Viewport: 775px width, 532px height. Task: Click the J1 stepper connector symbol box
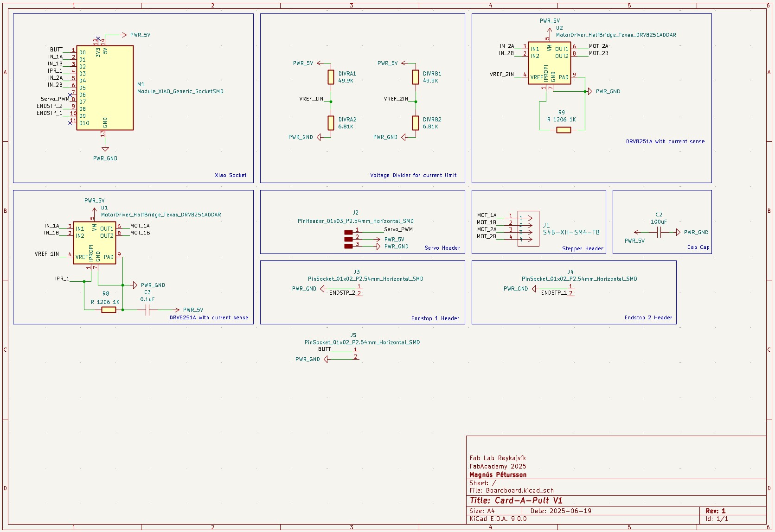pyautogui.click(x=528, y=228)
